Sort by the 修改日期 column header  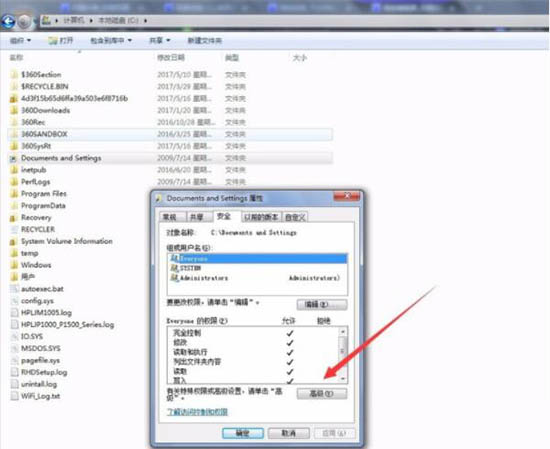coord(171,58)
